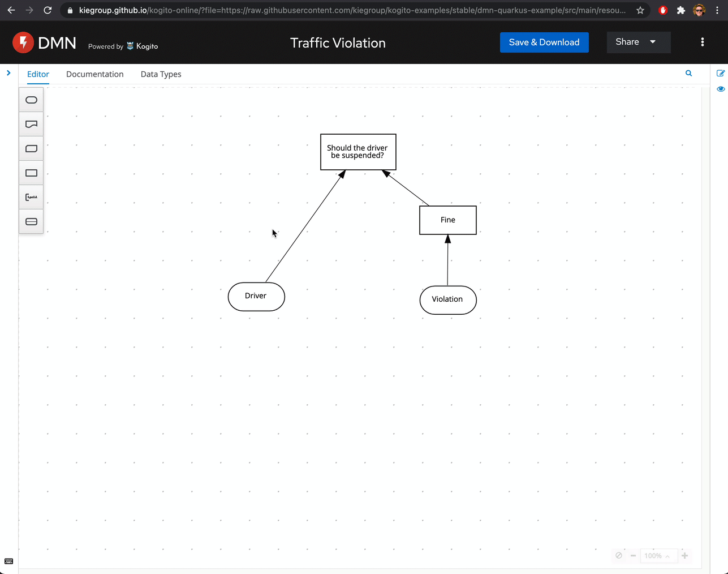
Task: Choose the Decision rectangle palette shape
Action: tap(31, 173)
